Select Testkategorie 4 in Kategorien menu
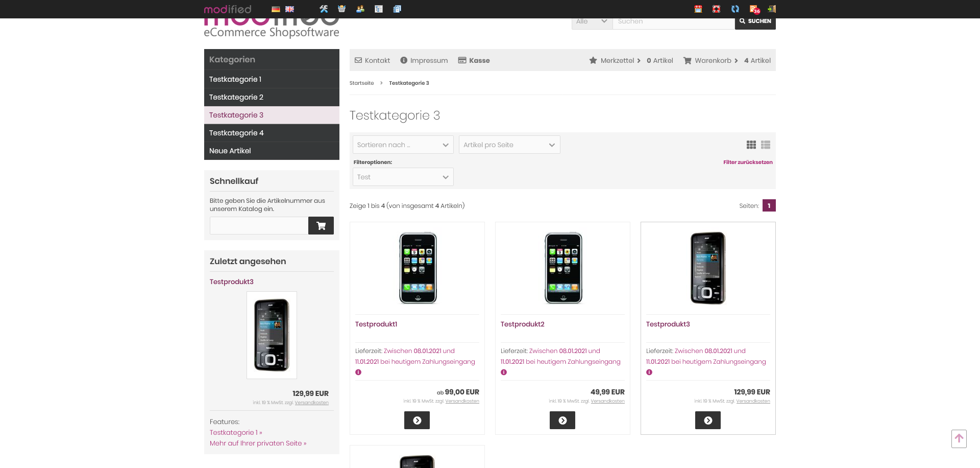This screenshot has height=468, width=980. coord(272,133)
